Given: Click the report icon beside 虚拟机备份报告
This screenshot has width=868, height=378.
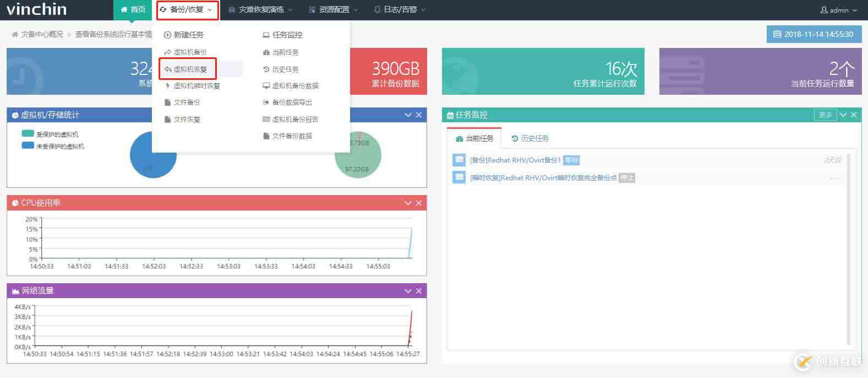Looking at the screenshot, I should coord(266,120).
